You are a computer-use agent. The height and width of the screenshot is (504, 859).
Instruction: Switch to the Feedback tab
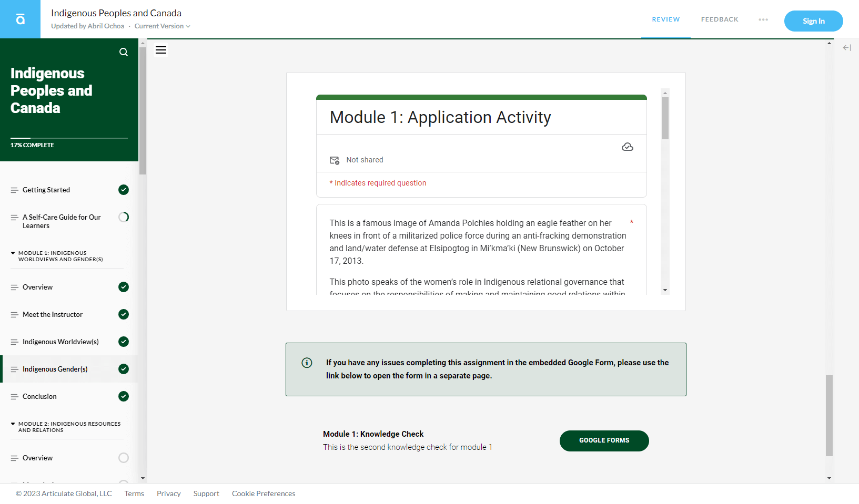(x=720, y=19)
